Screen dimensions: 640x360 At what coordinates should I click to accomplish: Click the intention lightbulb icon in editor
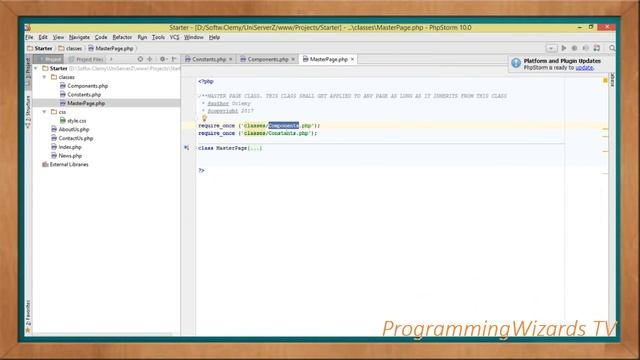[204, 118]
